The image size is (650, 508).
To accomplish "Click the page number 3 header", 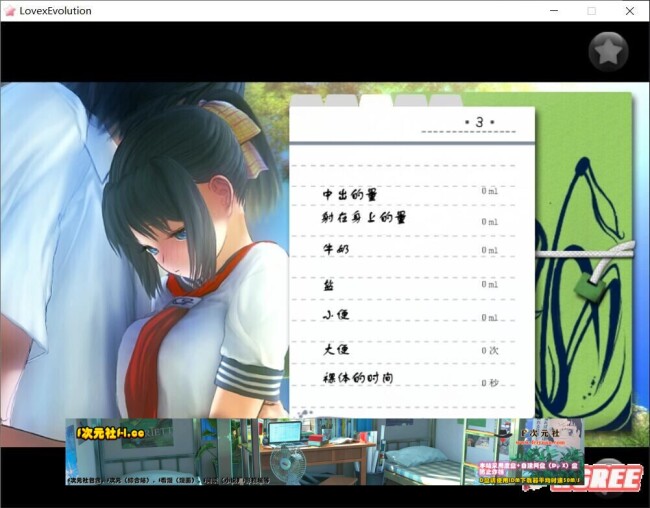I will click(x=479, y=123).
